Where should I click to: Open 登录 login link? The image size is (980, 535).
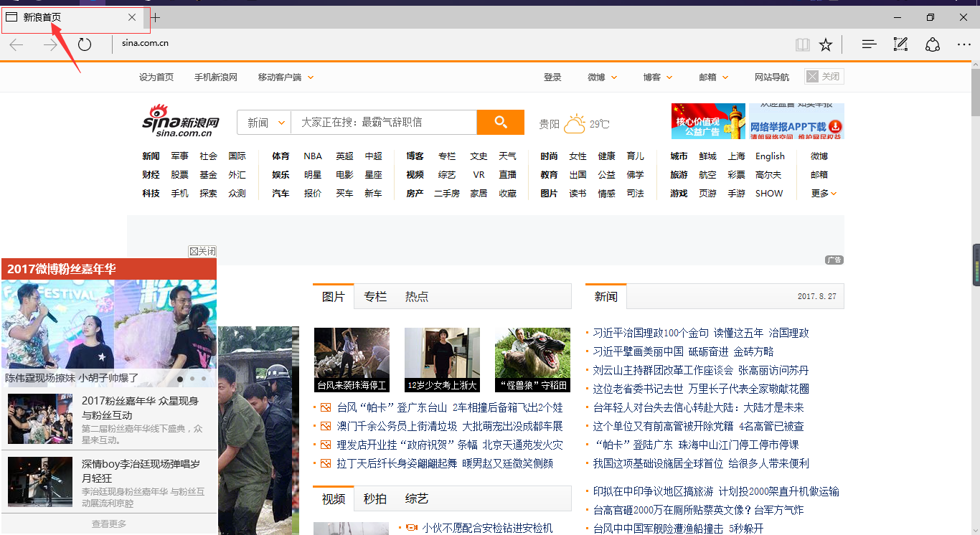pyautogui.click(x=552, y=77)
